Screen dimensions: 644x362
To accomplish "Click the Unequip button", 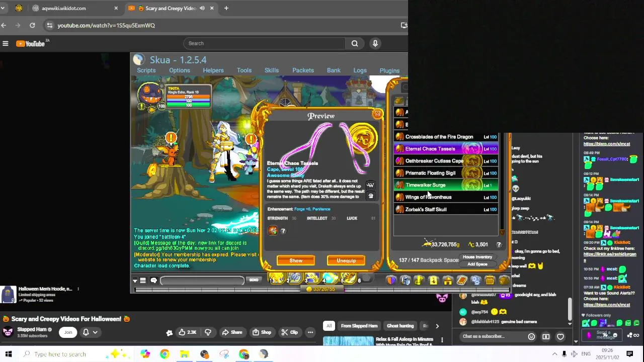I will 346,260.
